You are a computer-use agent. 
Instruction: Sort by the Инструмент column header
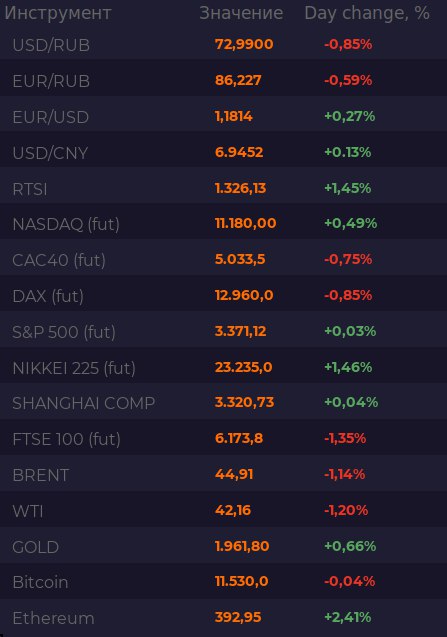click(58, 13)
